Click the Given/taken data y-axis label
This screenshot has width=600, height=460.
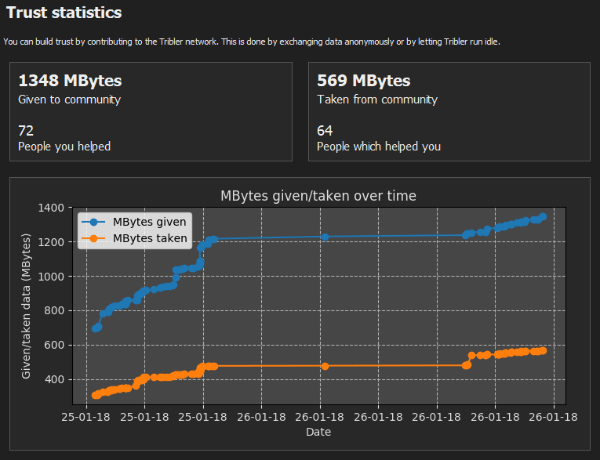(26, 306)
